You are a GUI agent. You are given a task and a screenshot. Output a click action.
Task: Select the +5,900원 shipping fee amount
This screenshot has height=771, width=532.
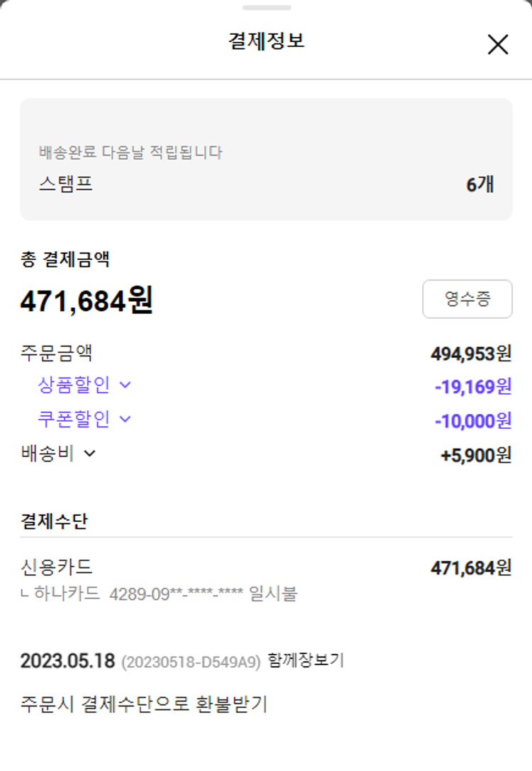475,455
